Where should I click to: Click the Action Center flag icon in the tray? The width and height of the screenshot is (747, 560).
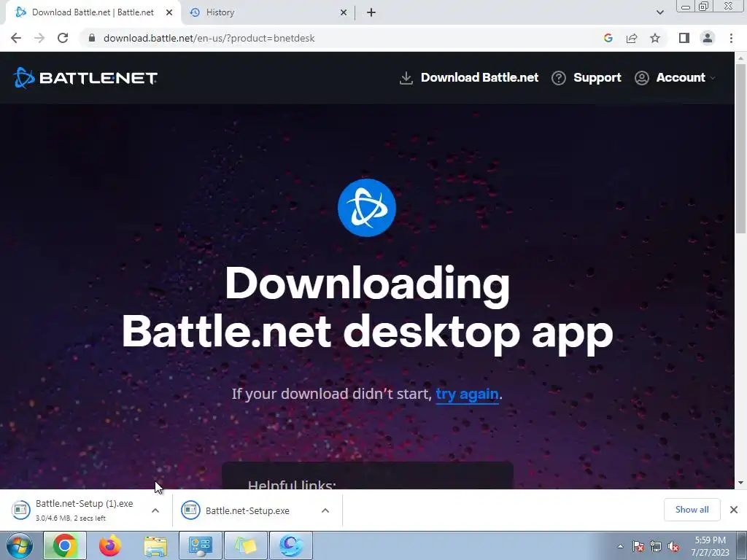pyautogui.click(x=638, y=546)
